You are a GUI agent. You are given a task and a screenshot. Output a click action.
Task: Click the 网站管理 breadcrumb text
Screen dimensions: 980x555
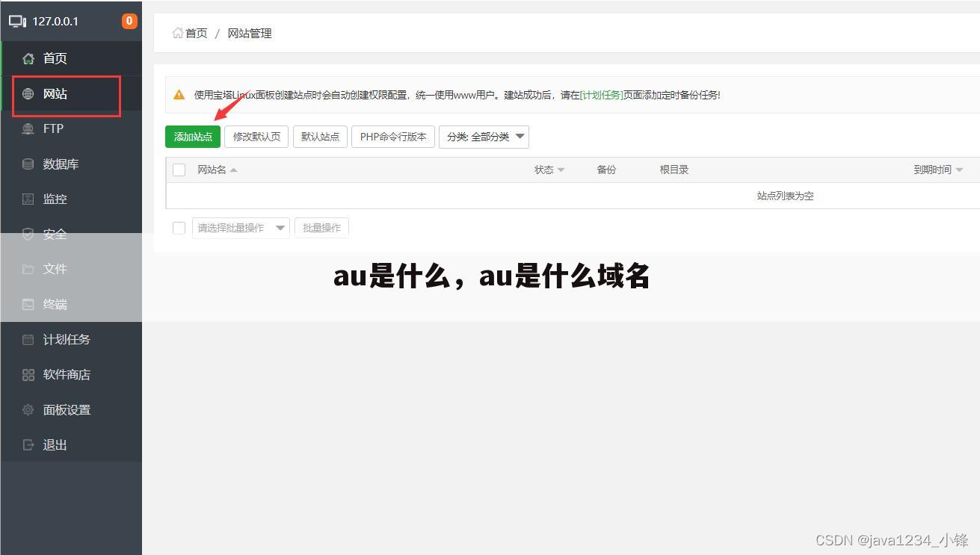[x=250, y=33]
